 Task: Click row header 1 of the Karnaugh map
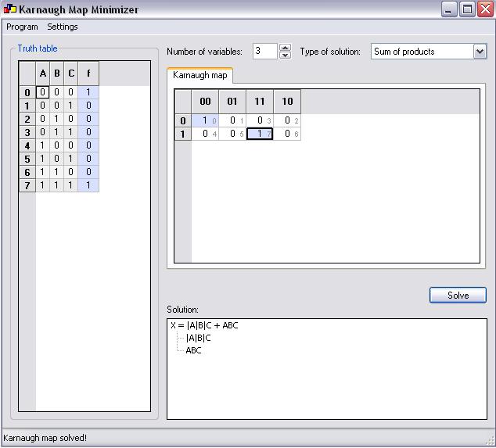[183, 134]
